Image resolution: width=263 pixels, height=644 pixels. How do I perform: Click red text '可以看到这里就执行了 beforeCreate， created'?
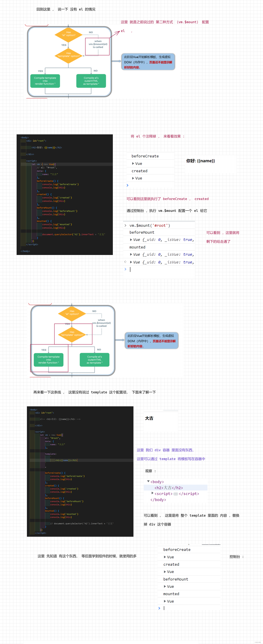tap(167, 199)
